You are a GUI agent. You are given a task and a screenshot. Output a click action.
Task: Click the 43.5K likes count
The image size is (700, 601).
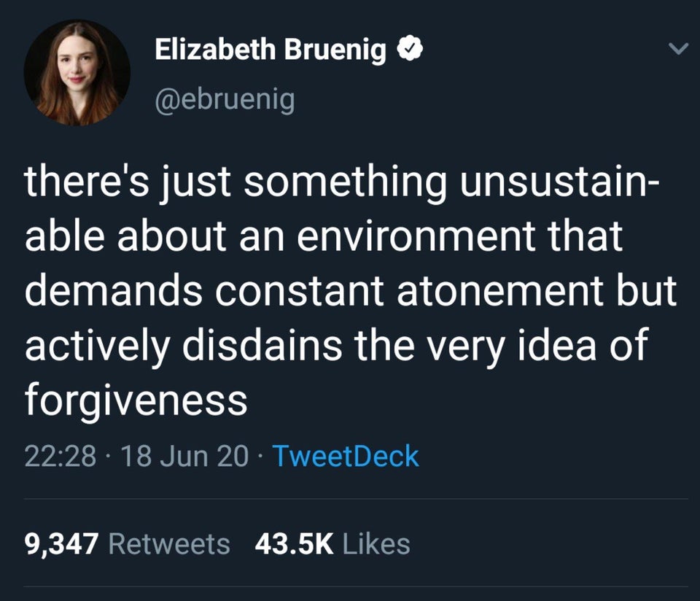(295, 543)
